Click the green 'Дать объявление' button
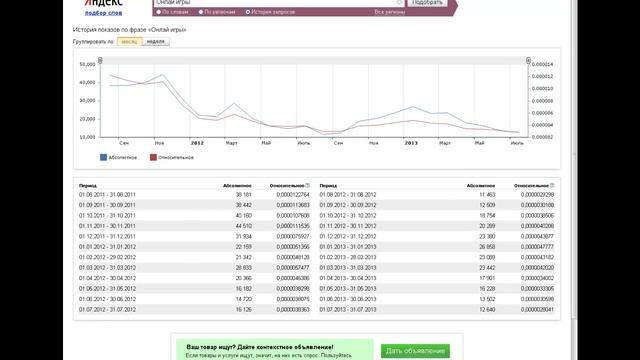This screenshot has height=360, width=640. click(x=416, y=351)
